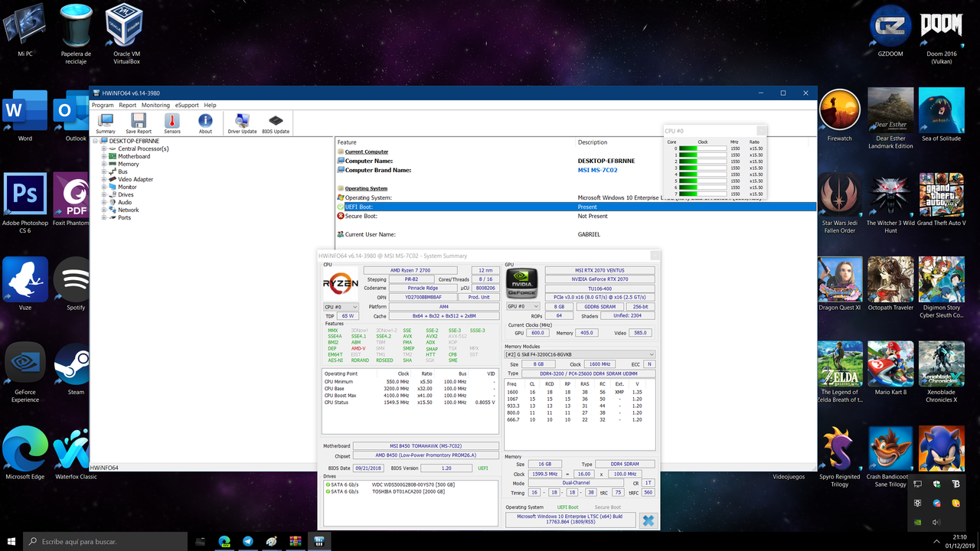The width and height of the screenshot is (980, 551).
Task: Open Crash Bandicoot Sane Trilogy shortcut
Action: click(890, 456)
